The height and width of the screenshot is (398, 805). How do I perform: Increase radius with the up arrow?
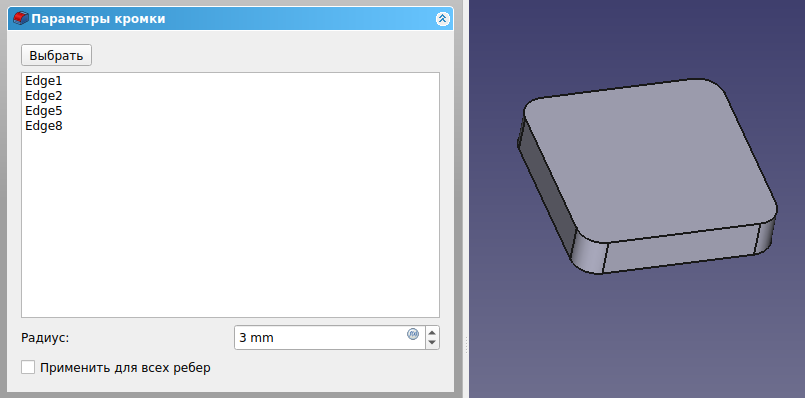click(432, 332)
